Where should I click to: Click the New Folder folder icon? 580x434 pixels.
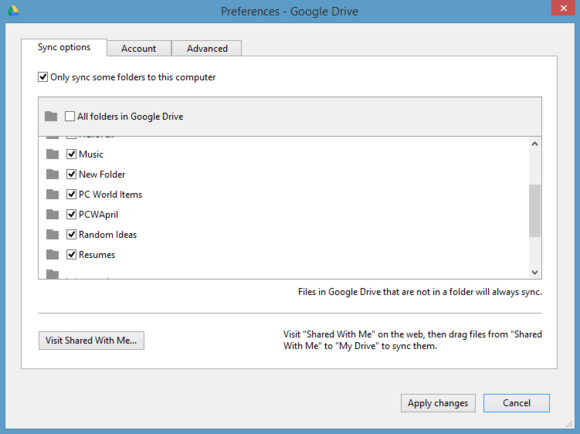(x=53, y=174)
